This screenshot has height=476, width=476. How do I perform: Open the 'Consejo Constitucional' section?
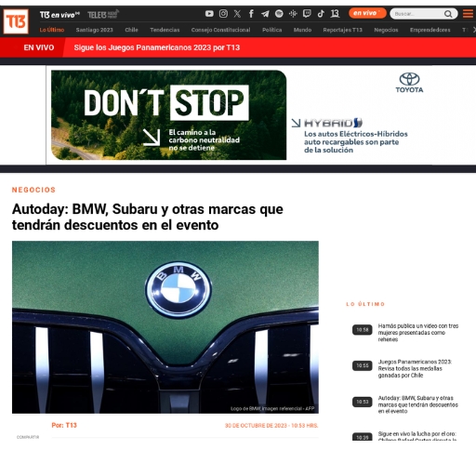(x=220, y=30)
